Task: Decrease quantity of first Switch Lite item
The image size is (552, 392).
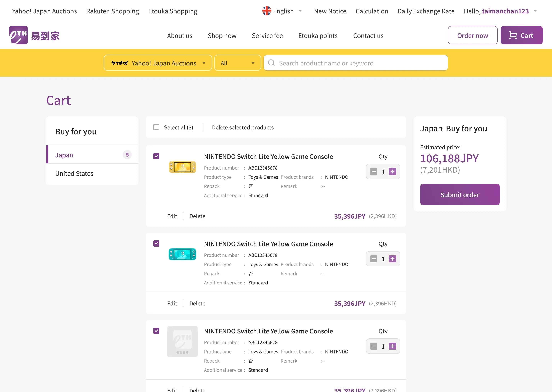Action: click(x=374, y=172)
